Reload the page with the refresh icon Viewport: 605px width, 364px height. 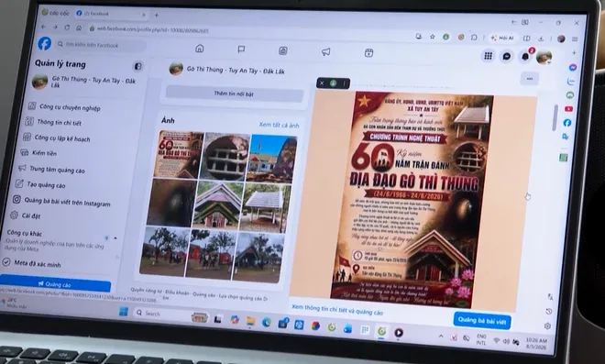67,28
